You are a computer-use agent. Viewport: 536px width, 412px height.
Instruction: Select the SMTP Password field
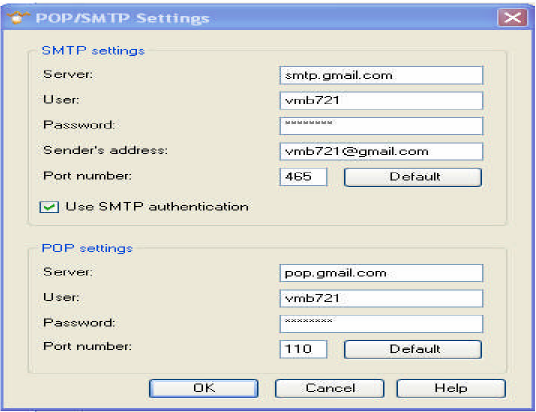(x=381, y=126)
